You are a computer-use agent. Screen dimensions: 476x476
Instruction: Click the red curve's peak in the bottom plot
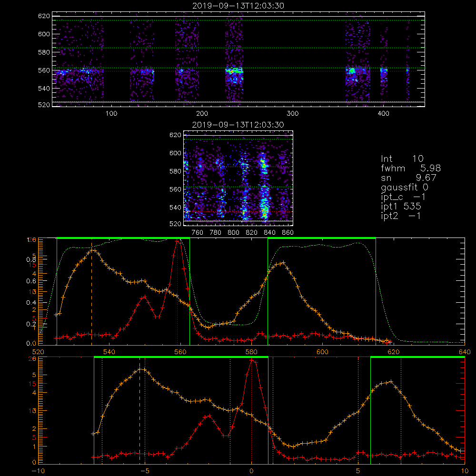[252, 360]
